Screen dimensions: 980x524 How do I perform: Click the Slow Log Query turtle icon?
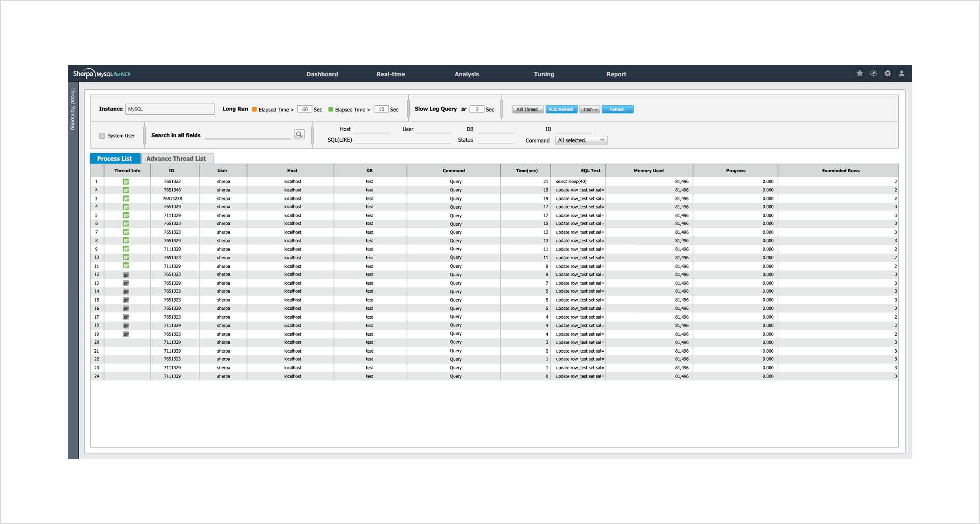pyautogui.click(x=464, y=109)
